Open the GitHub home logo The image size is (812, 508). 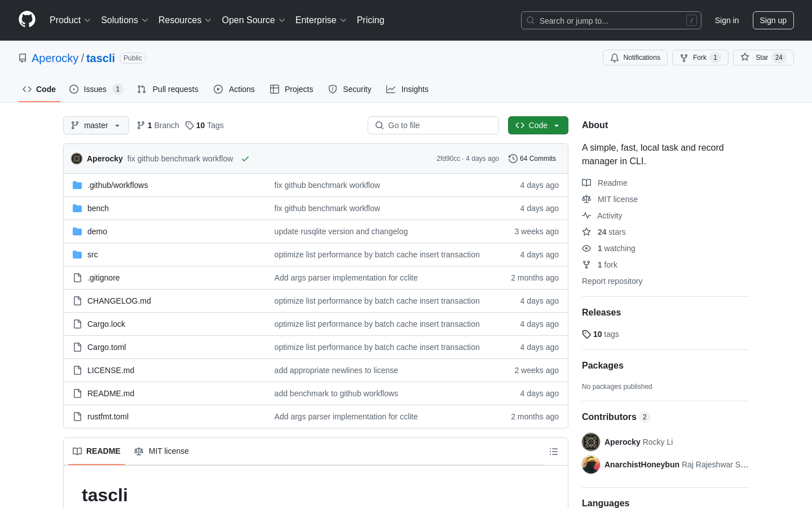pyautogui.click(x=27, y=20)
